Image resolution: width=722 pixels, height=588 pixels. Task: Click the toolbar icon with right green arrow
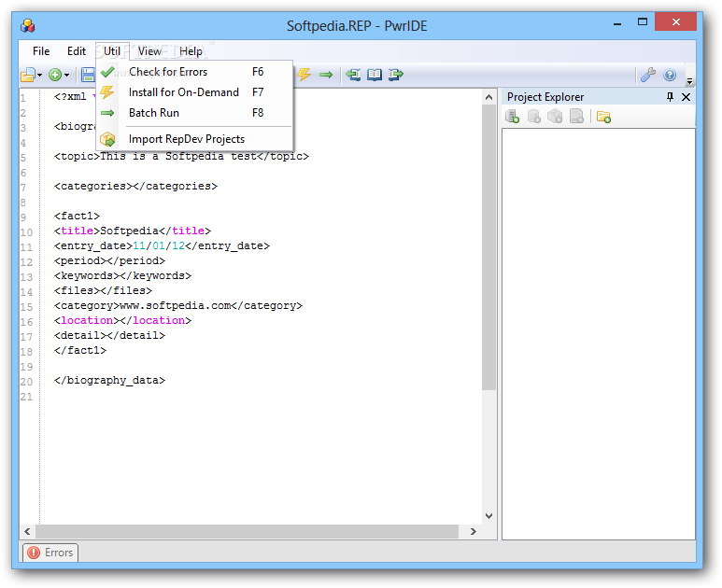click(395, 75)
